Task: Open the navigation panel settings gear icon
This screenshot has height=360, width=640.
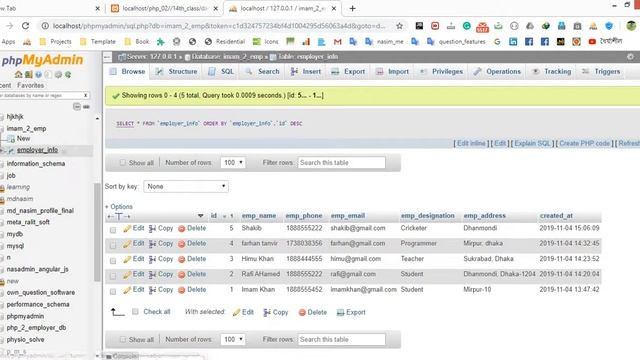Action: 58,75
